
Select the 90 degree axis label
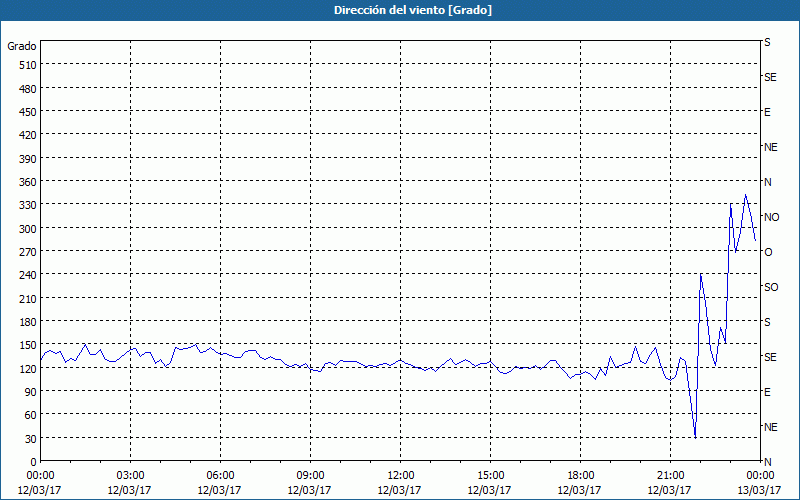31,392
